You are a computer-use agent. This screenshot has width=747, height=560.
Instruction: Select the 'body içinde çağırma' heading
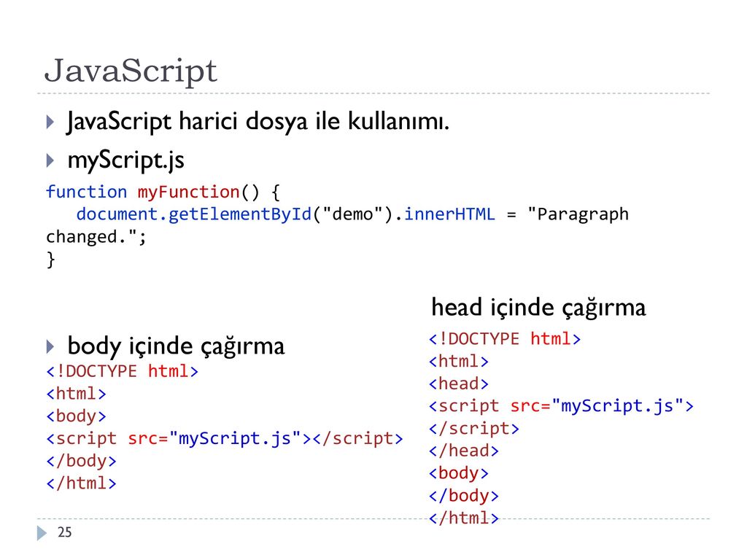coord(176,346)
